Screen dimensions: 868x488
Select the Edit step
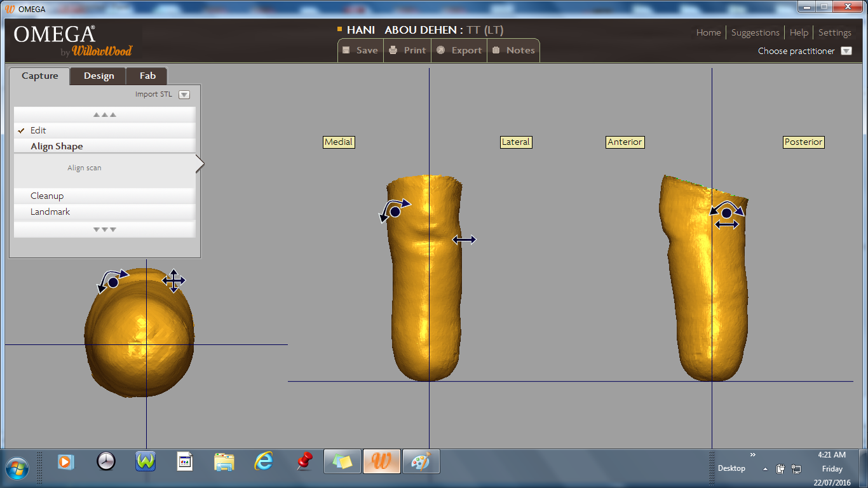click(x=105, y=130)
